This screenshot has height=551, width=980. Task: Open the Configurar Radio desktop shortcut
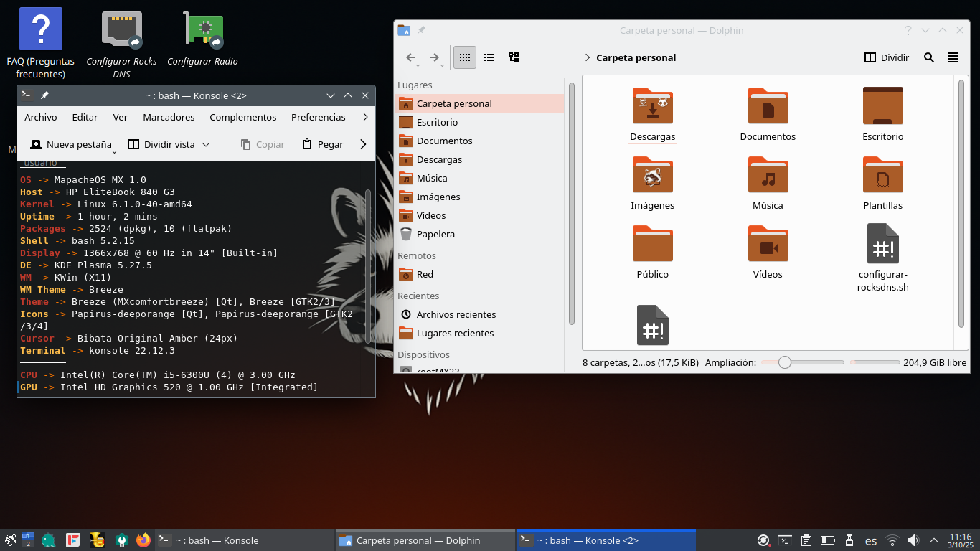(x=203, y=39)
